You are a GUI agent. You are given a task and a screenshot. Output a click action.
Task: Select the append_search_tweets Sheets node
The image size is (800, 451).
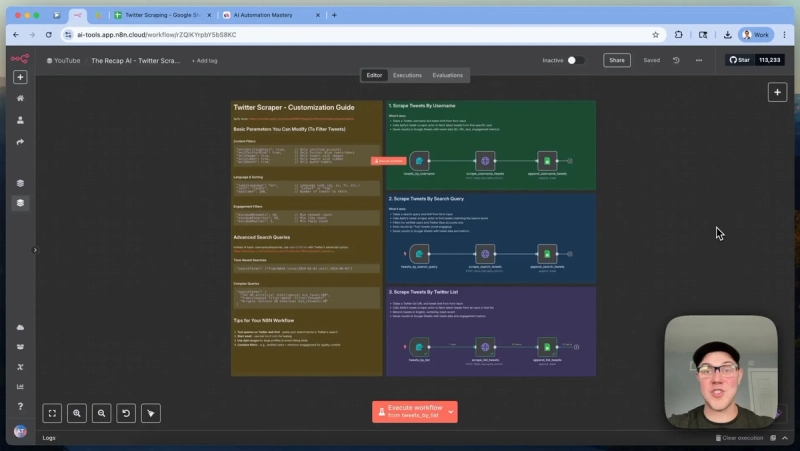click(x=547, y=254)
